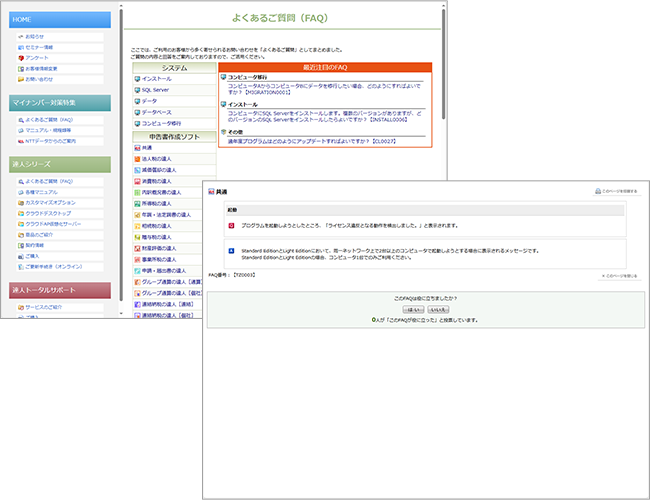Click the printer icon to print this page

598,190
